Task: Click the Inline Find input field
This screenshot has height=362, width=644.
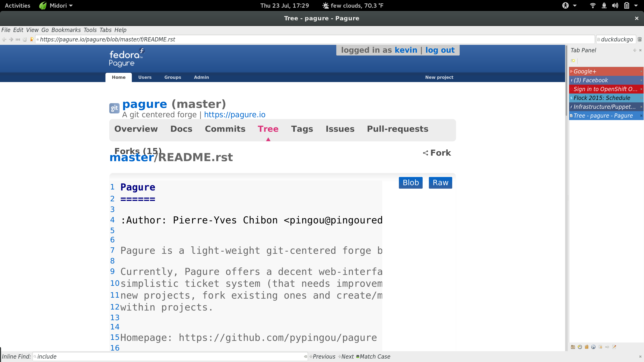Action: tap(170, 357)
